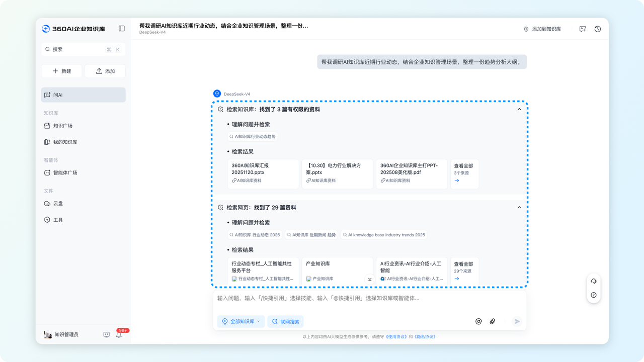The height and width of the screenshot is (362, 644).
Task: Collapse the 检索网页 section
Action: pyautogui.click(x=520, y=207)
